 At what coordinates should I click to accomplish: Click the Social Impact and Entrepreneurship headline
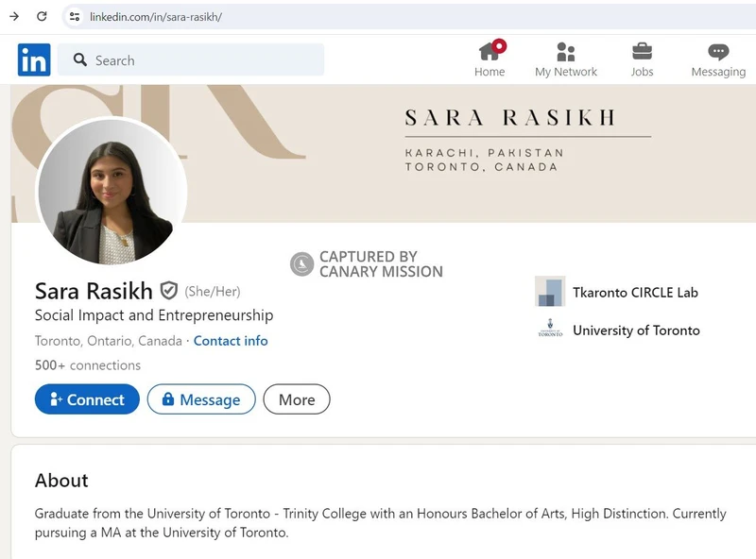coord(154,315)
